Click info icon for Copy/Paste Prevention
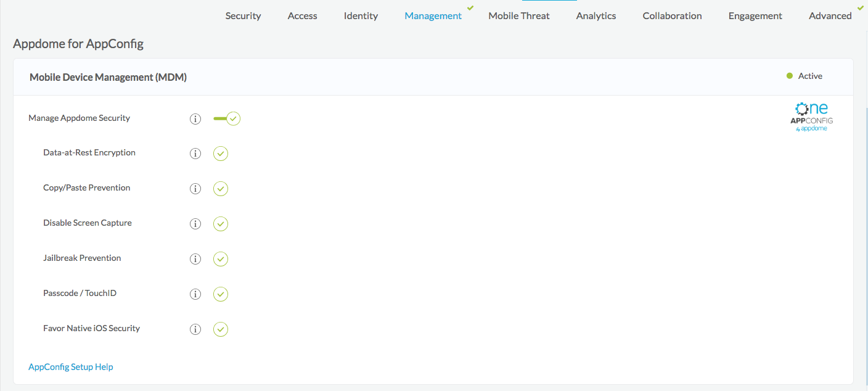Screen dimensions: 868x391 (195, 189)
